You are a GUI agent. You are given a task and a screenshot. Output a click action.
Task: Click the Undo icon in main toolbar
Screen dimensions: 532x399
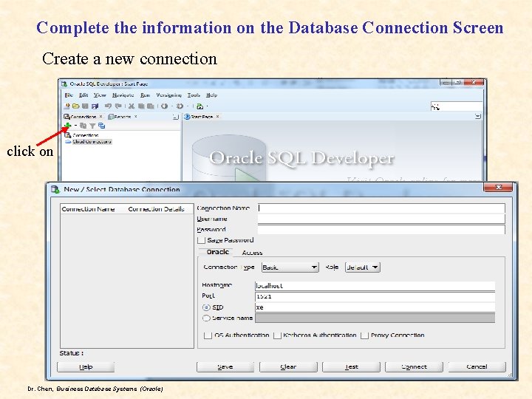click(108, 106)
